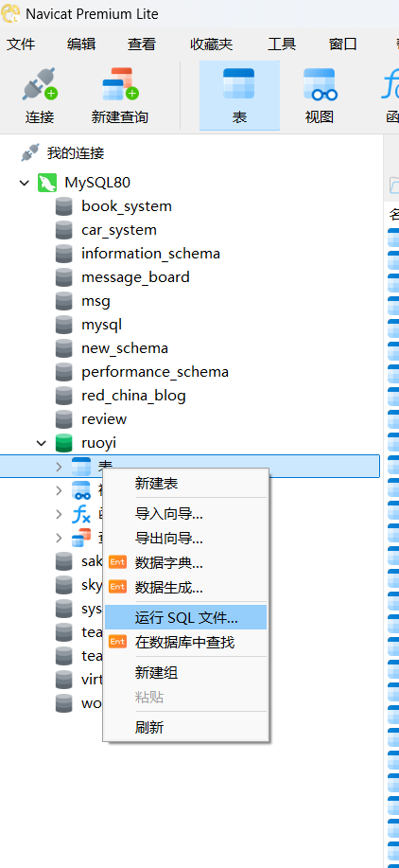Click the views glasses icon under ruoyi

(81, 490)
